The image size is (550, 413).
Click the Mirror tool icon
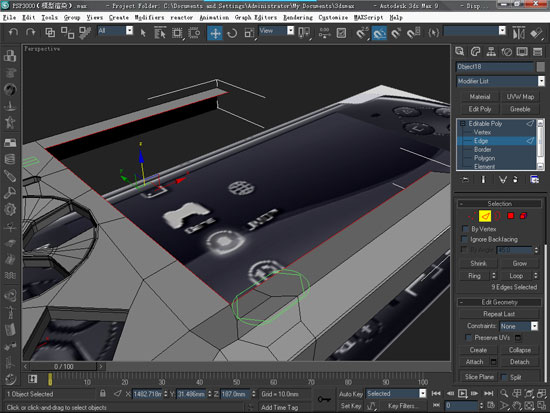[x=518, y=33]
